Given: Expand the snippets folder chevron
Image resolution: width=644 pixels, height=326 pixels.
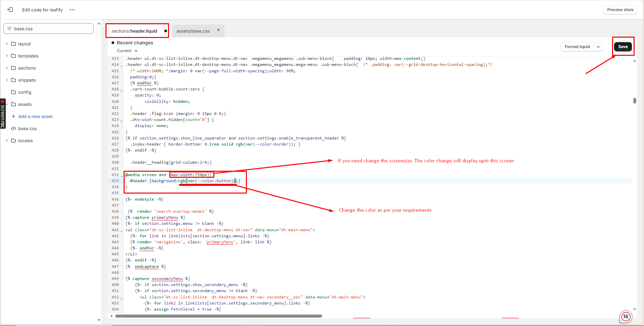Looking at the screenshot, I should [x=7, y=80].
